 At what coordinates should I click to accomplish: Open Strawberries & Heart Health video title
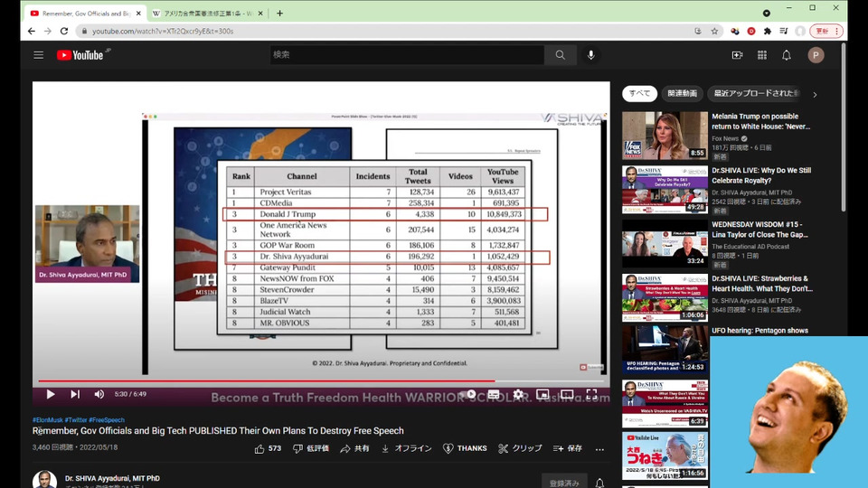pos(761,284)
